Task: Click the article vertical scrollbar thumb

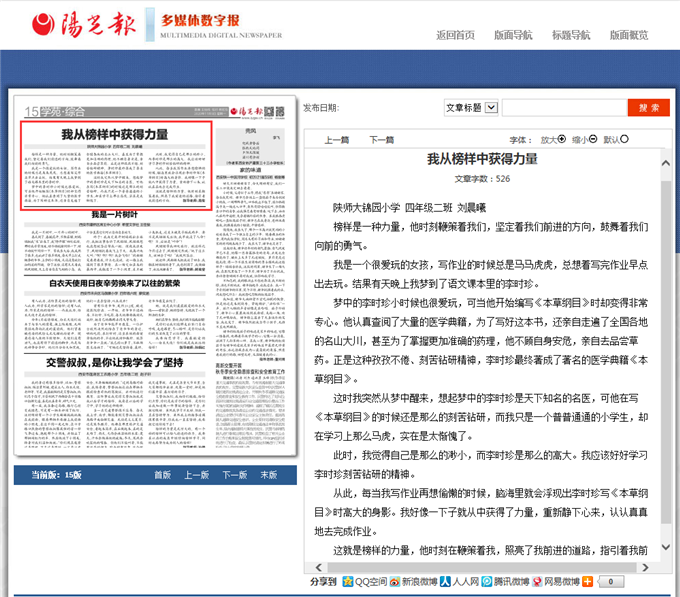Action: pyautogui.click(x=666, y=352)
